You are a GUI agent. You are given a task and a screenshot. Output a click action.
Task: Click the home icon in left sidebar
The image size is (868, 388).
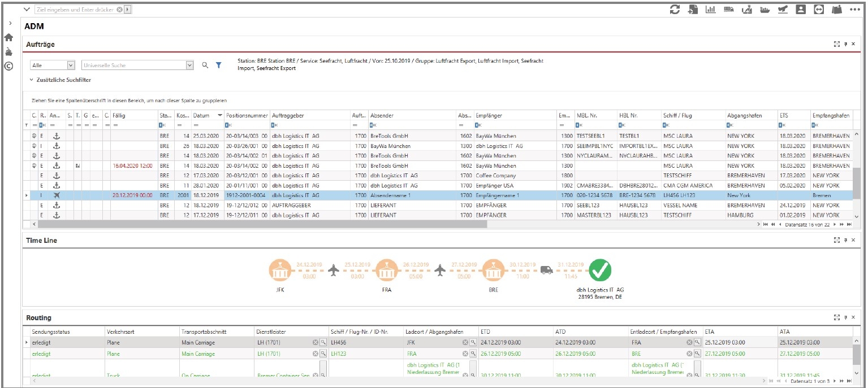coord(8,38)
